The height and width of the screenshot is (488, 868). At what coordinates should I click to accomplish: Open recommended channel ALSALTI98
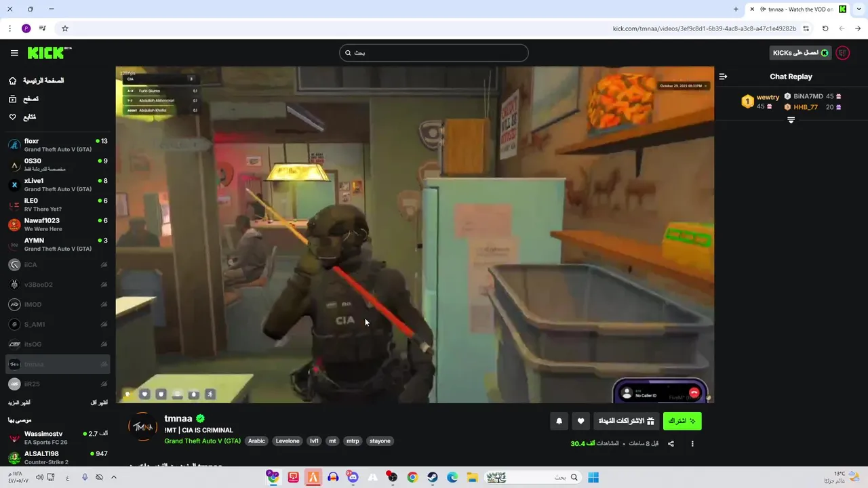[x=58, y=457]
